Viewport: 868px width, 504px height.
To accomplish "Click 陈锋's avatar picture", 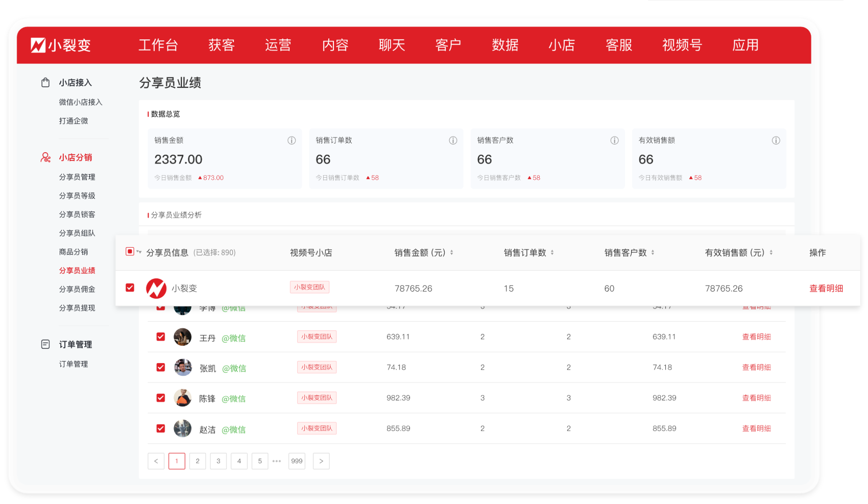I will [182, 398].
